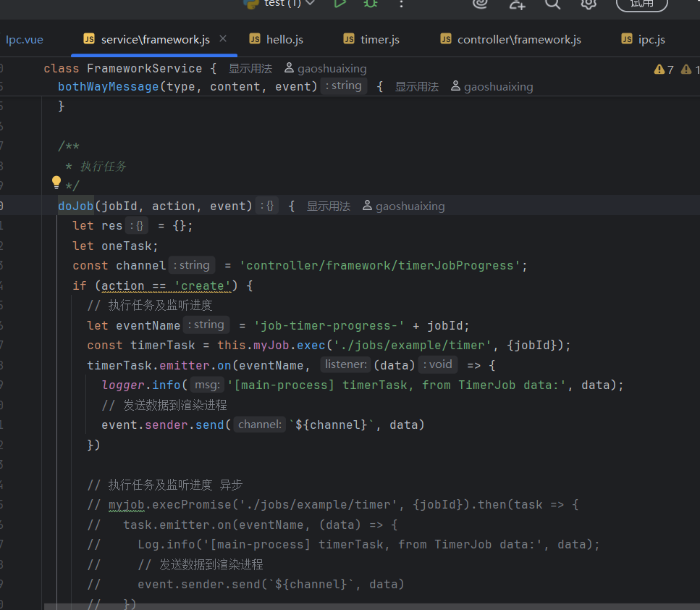Click the oneTask variable declaration

[x=127, y=246]
